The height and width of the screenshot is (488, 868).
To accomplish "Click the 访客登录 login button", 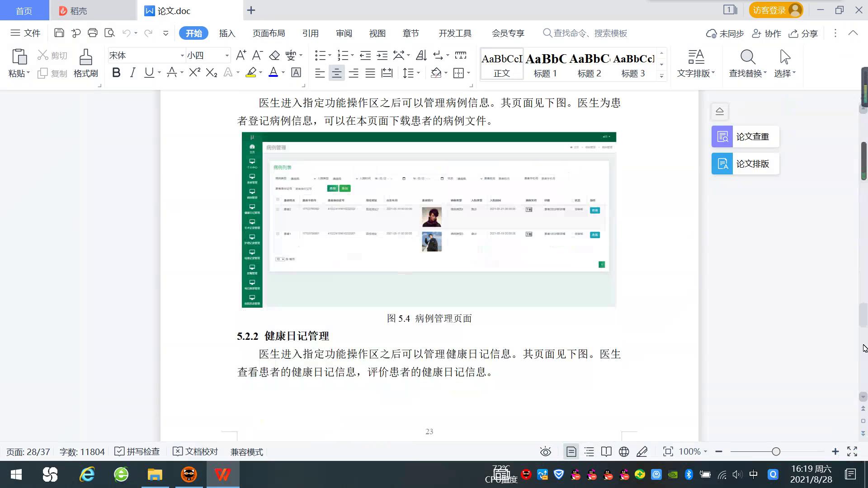I will [x=775, y=10].
